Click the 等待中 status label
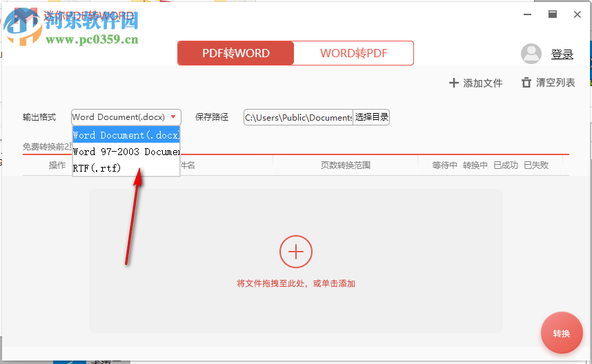Screen dimensions: 592x364 coord(444,165)
